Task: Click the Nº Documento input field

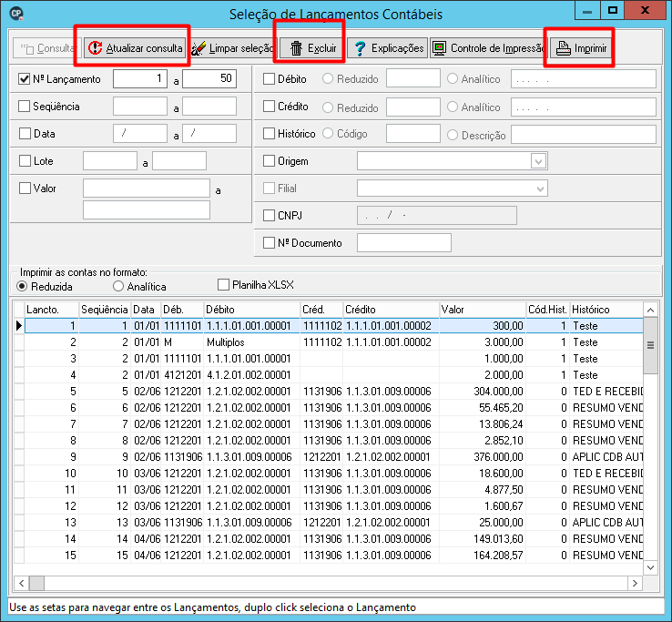Action: pyautogui.click(x=403, y=243)
